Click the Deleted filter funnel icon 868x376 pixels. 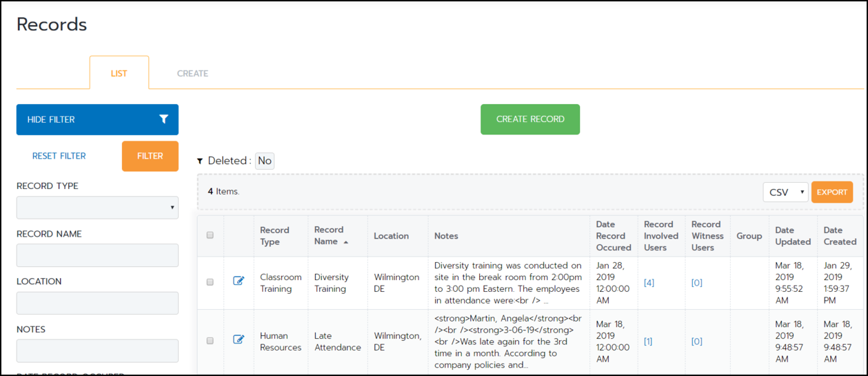[x=200, y=161]
